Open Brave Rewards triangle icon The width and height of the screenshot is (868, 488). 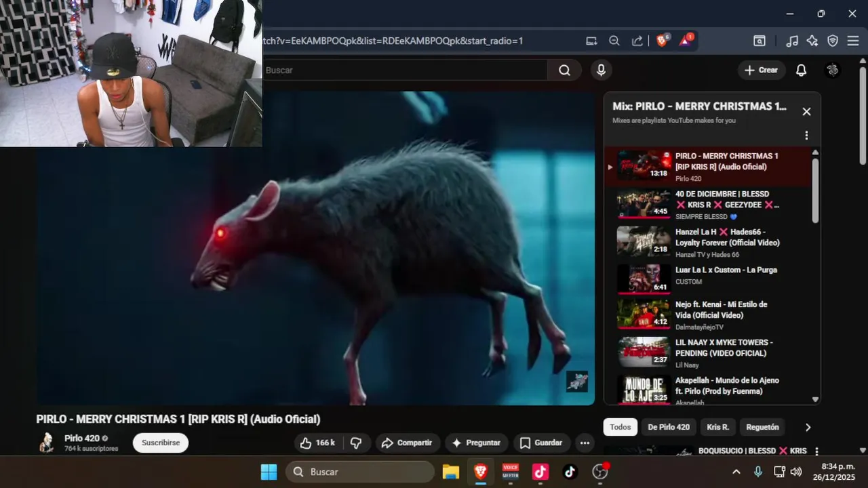pos(685,41)
